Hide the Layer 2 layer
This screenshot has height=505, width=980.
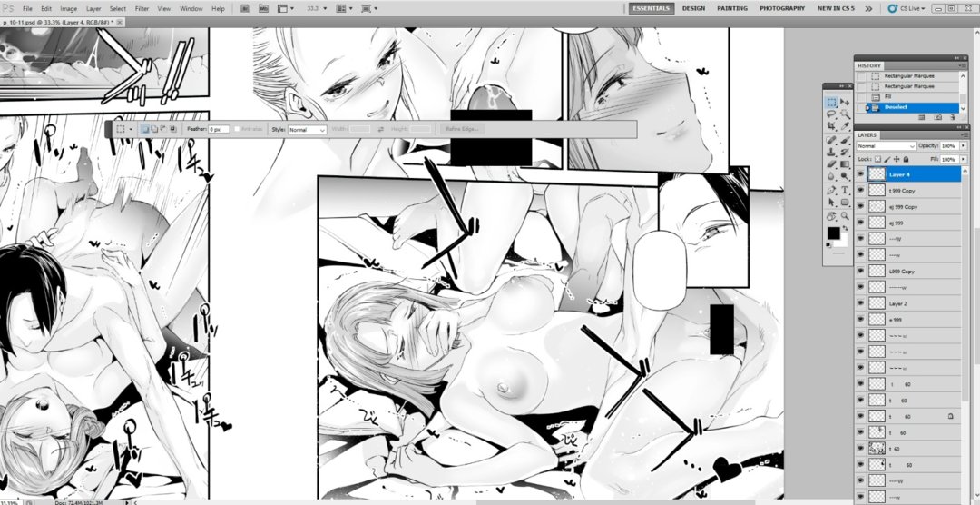pyautogui.click(x=860, y=303)
